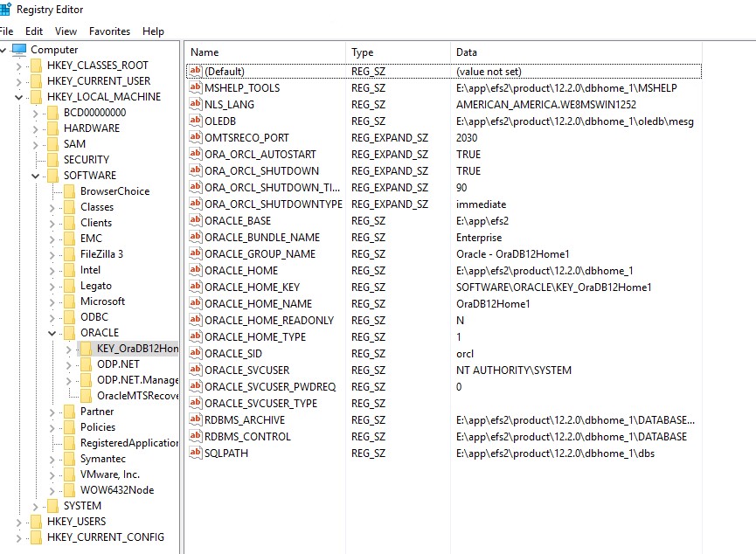Click the Microsoft key folder icon
756x554 pixels.
click(x=69, y=301)
